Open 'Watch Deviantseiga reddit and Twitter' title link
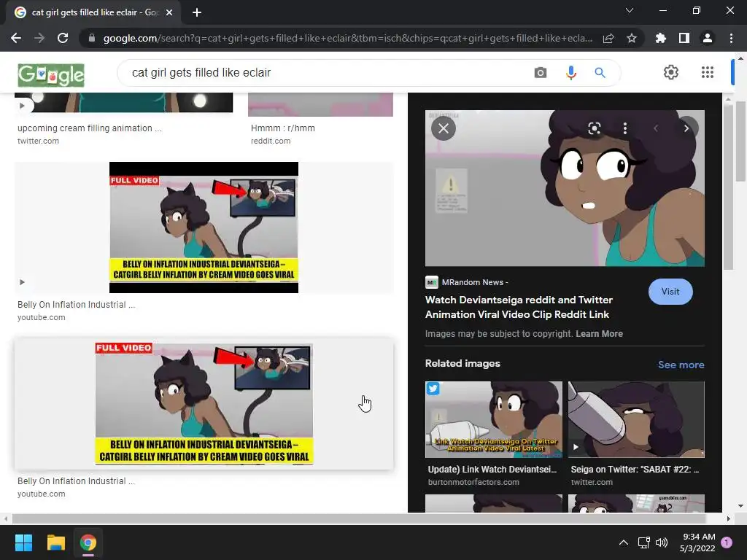The width and height of the screenshot is (747, 560). tap(519, 307)
